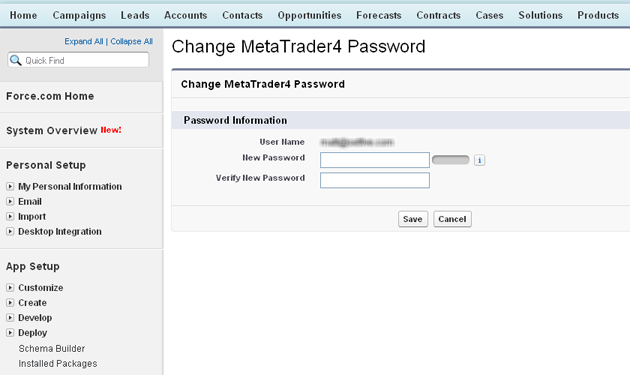Click the Quick Find magnifier icon
Viewport: 630px width, 375px height.
tap(15, 60)
